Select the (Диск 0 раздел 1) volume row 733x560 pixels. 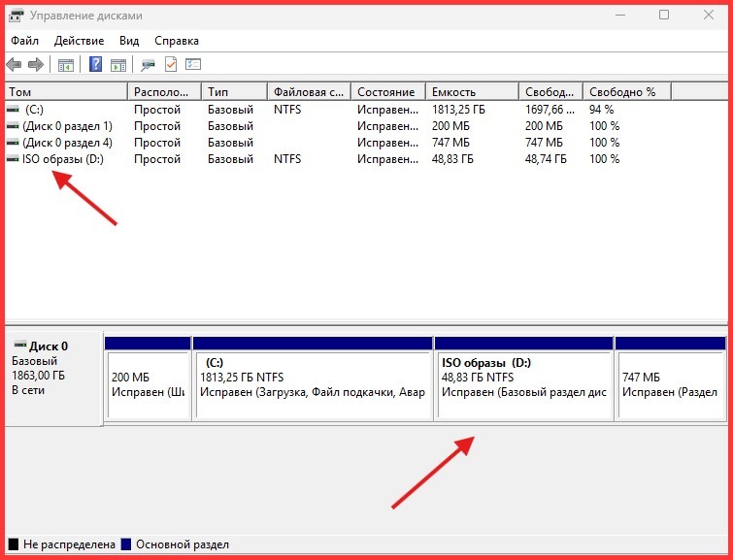coord(67,126)
